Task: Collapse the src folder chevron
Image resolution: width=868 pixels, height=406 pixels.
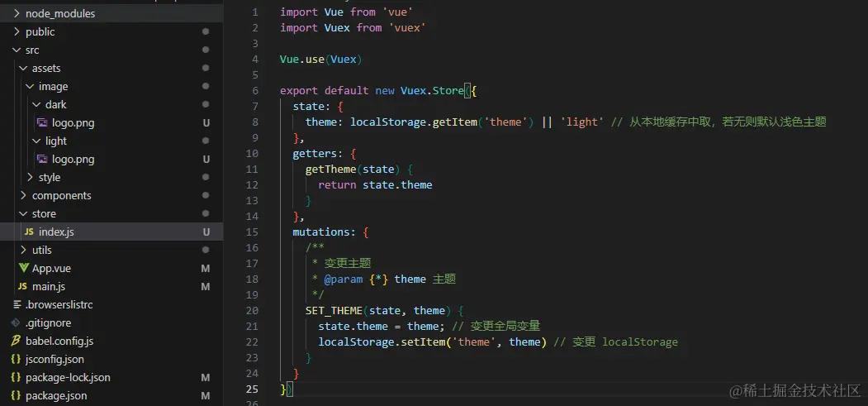Action: pyautogui.click(x=16, y=50)
